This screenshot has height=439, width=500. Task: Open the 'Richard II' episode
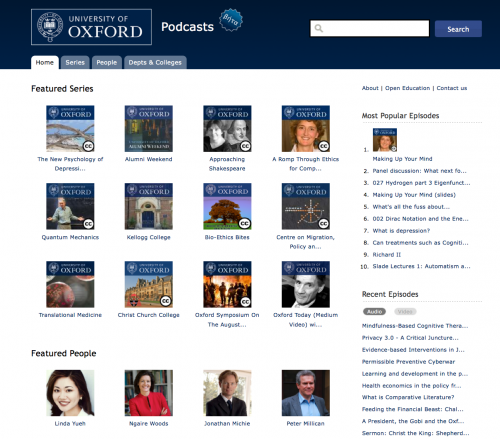(387, 255)
